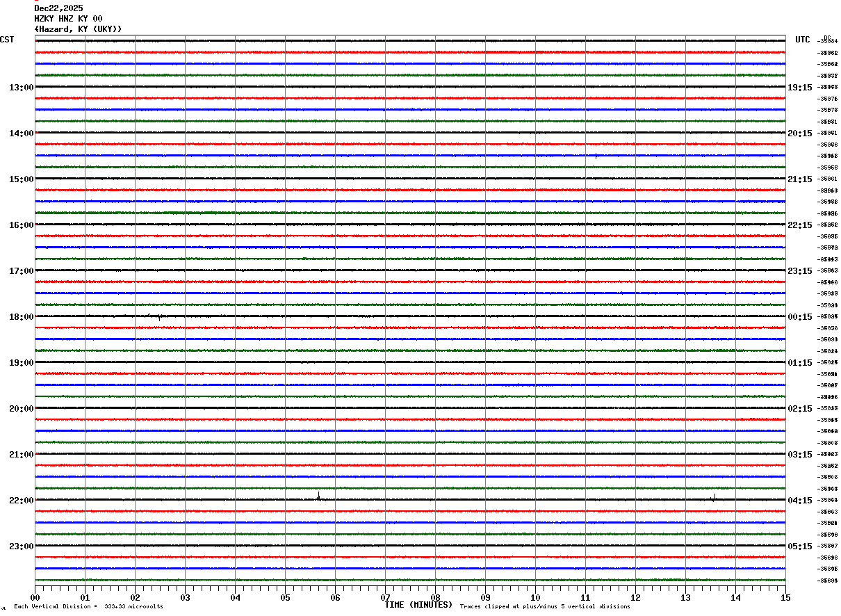Screen dimensions: 841x616
Task: Click minute tick label 13 on time axis
Action: [x=685, y=597]
